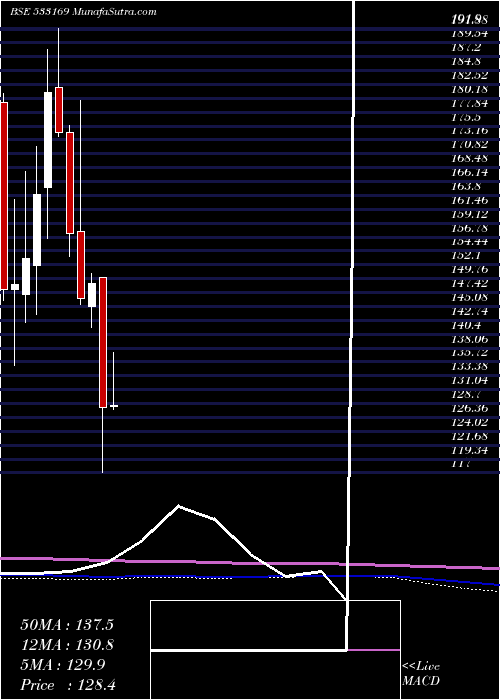The image size is (500, 700).
Task: Select the 145.08 price axis label
Action: (469, 297)
